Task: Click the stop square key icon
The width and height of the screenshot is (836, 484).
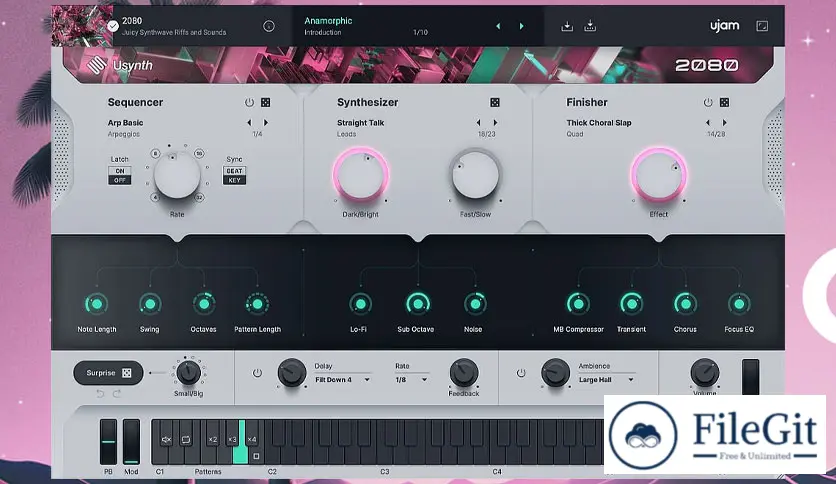Action: 256,456
